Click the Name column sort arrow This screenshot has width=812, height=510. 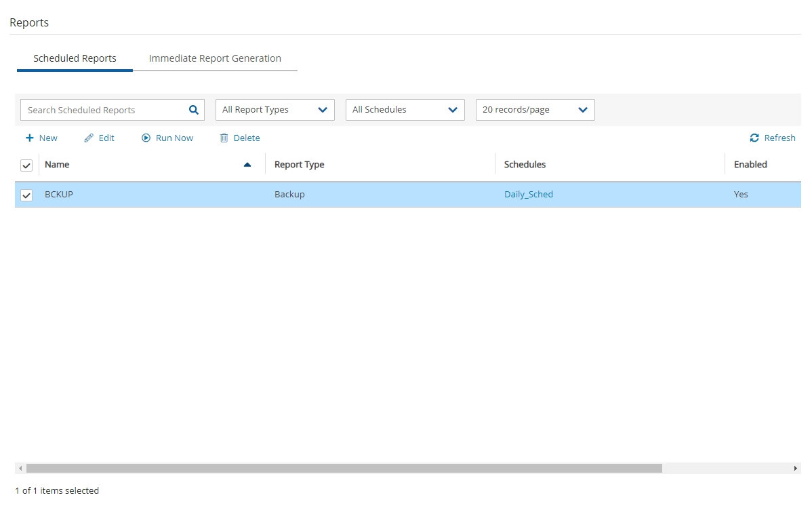coord(247,165)
